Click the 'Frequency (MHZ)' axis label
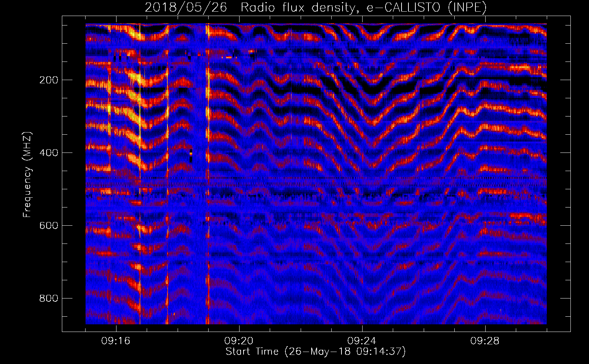Viewport: 589px width, 364px height. coord(27,175)
